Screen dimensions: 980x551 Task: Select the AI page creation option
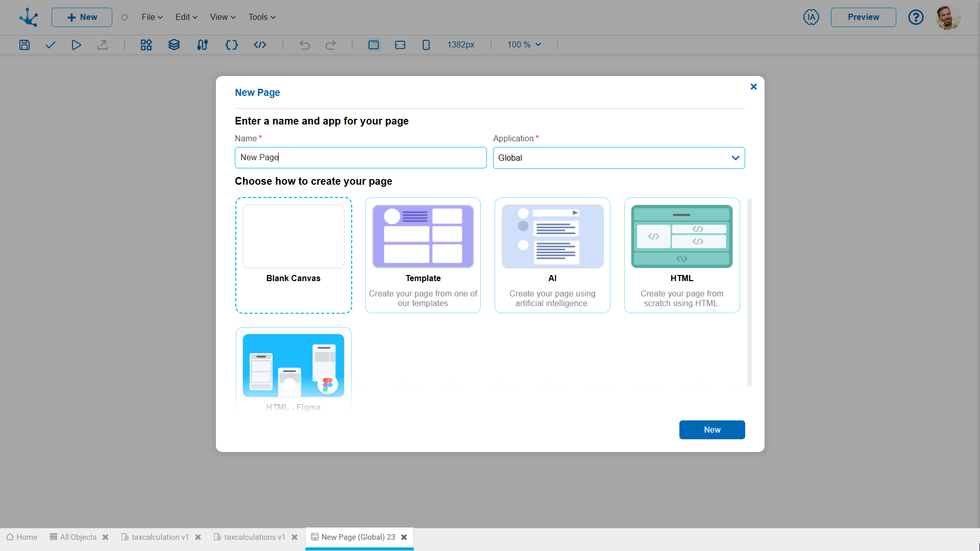(x=552, y=255)
